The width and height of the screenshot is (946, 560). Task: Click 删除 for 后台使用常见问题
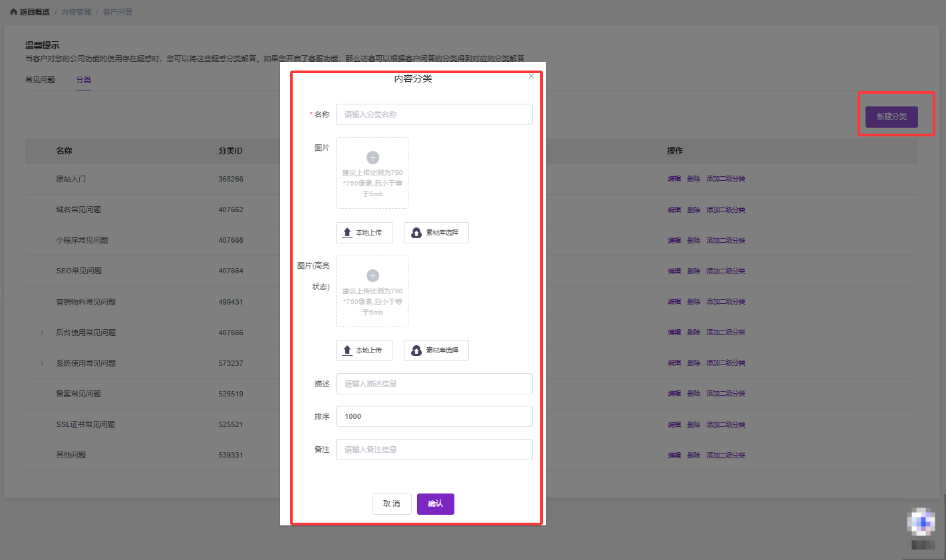pyautogui.click(x=693, y=333)
